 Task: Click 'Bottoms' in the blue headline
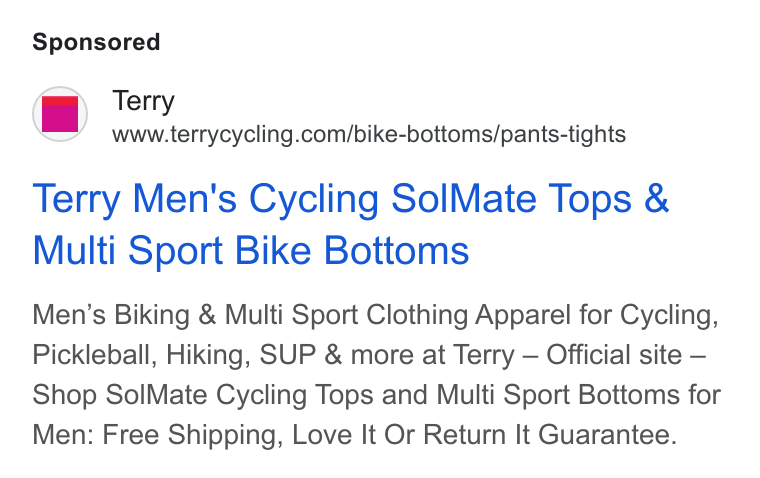396,251
